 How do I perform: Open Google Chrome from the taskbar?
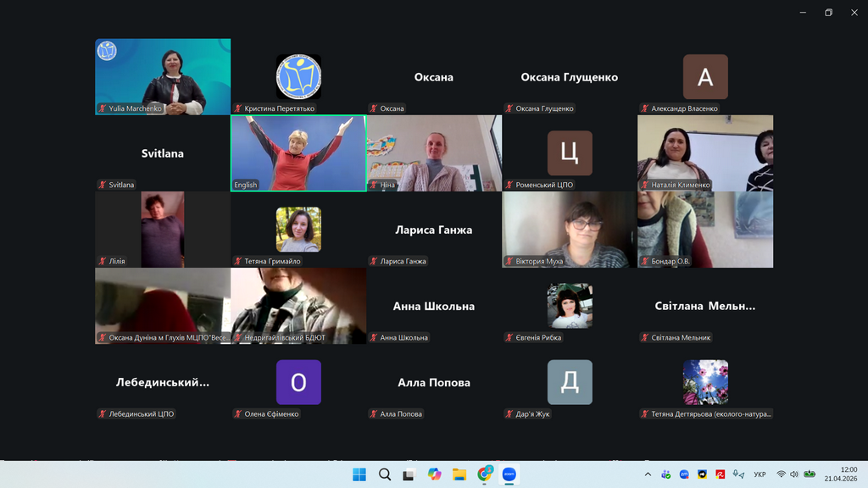(485, 474)
